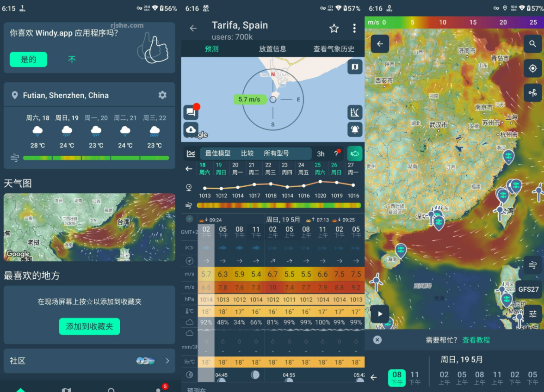Close the row settings x icon
544x392 pixels.
pos(190,219)
